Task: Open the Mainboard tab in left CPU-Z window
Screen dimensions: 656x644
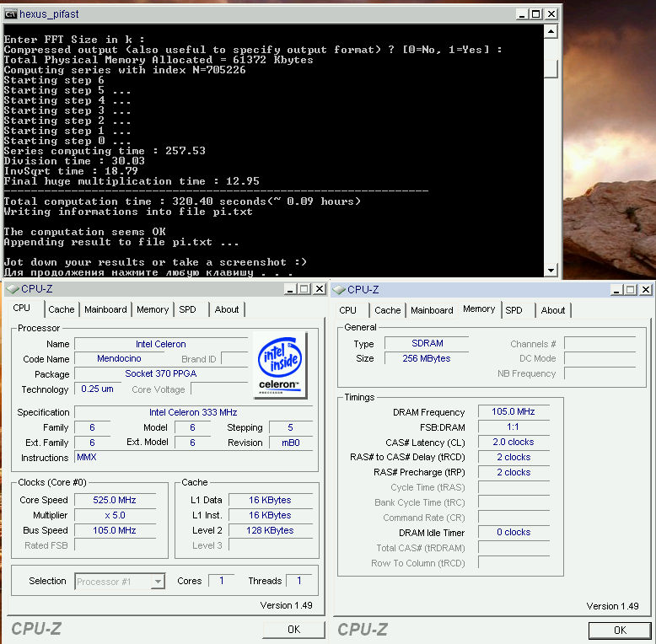Action: (105, 309)
